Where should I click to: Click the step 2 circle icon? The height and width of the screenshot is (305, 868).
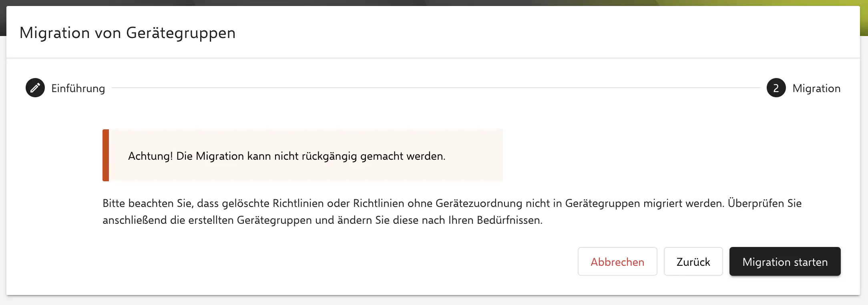point(776,88)
